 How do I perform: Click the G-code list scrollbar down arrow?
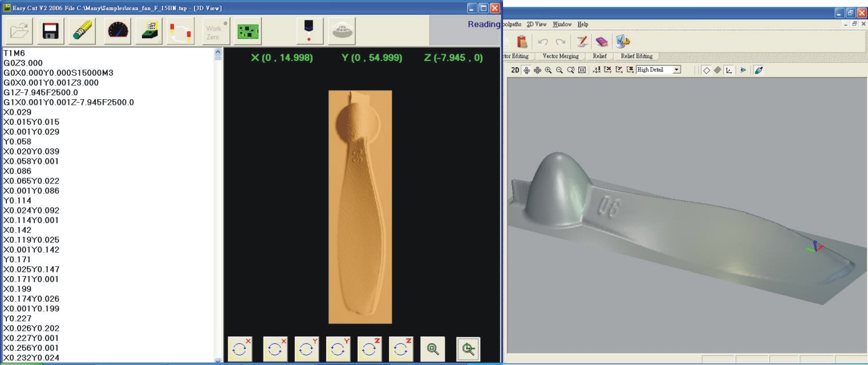[x=217, y=360]
